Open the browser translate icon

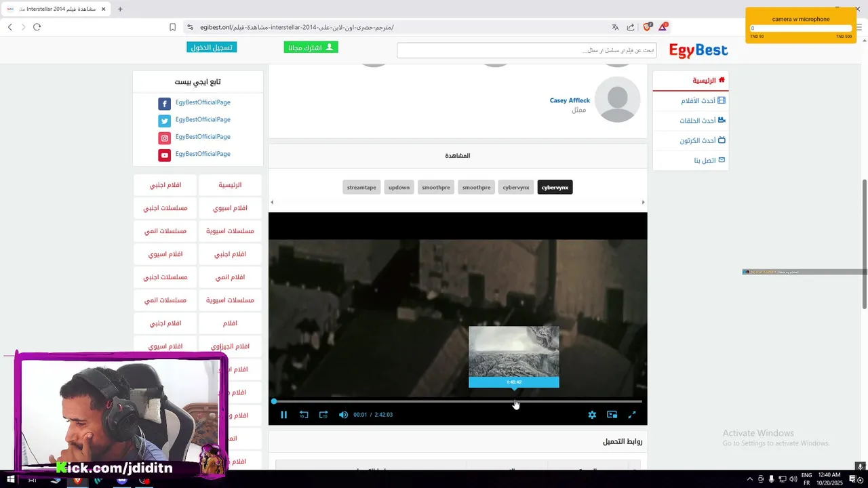point(615,27)
